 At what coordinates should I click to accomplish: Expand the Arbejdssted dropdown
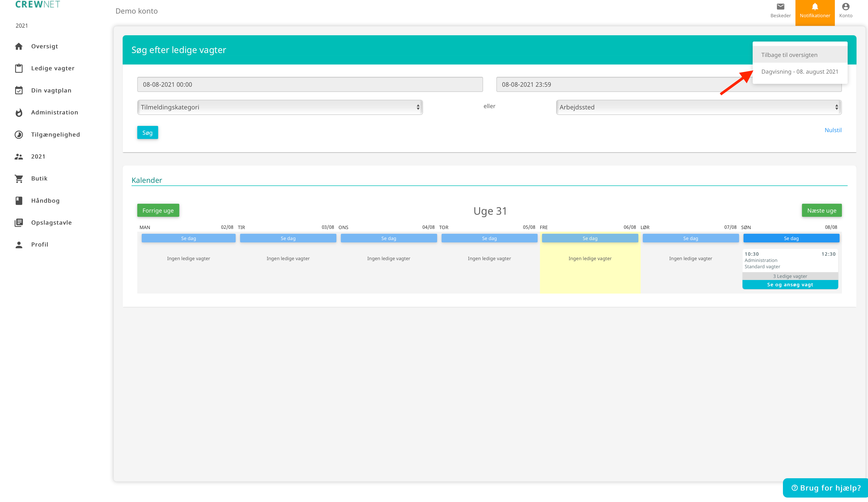(699, 107)
